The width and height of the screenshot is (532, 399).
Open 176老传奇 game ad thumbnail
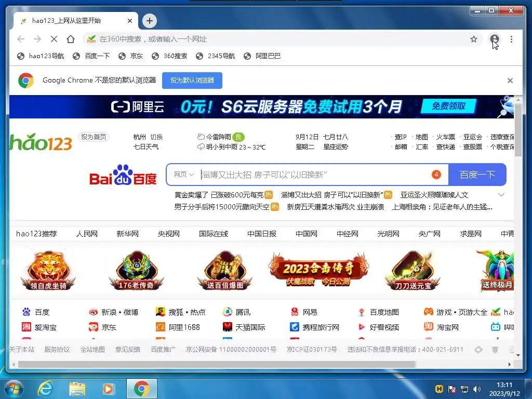click(137, 270)
